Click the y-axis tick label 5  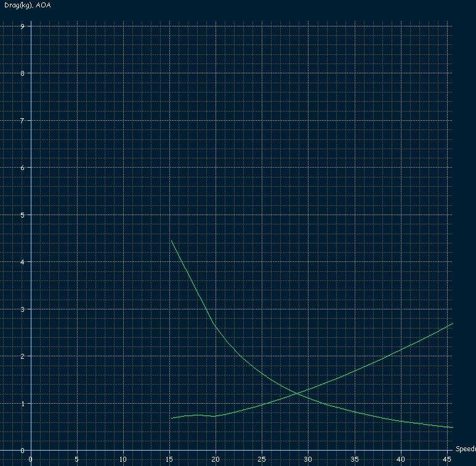(22, 215)
